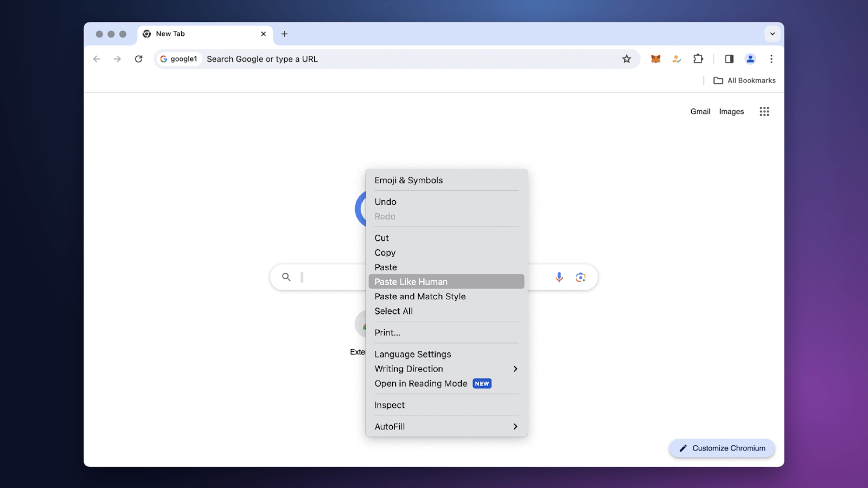The width and height of the screenshot is (868, 488).
Task: Bookmark this tab with the star icon
Action: (627, 59)
